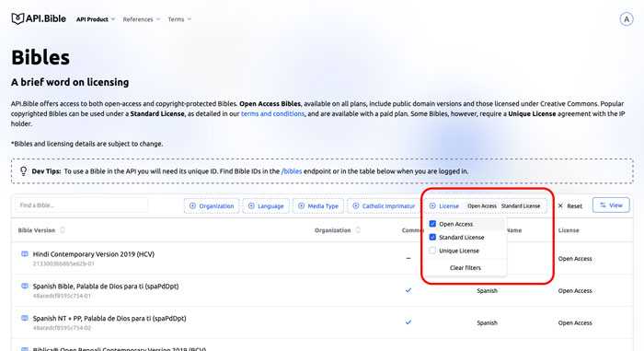644x351 pixels.
Task: Open the /bibles endpoint link
Action: [x=292, y=171]
